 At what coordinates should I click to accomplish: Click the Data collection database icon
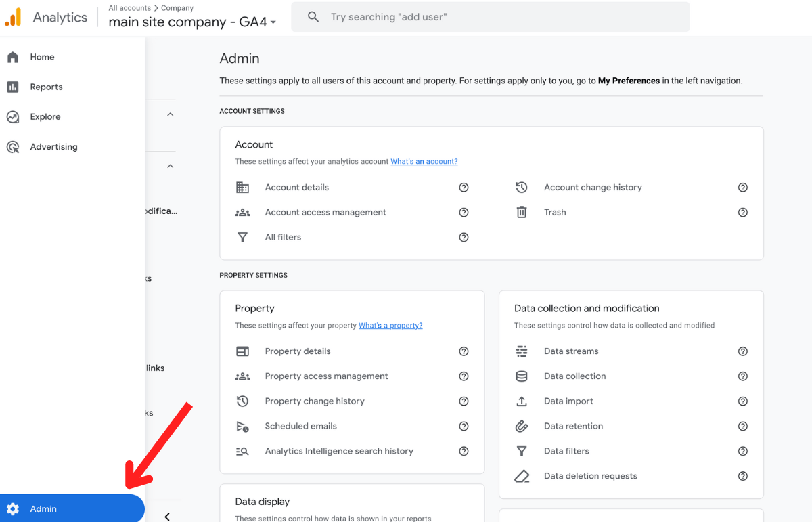521,376
